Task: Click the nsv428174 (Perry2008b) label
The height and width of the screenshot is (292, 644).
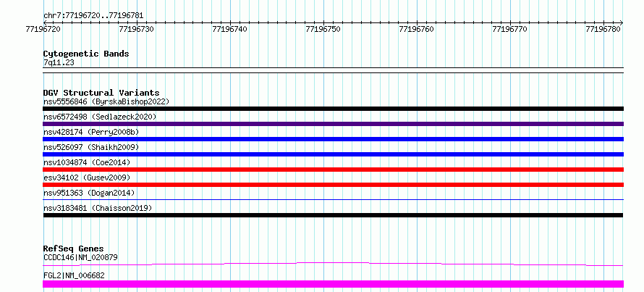Action: 91,132
